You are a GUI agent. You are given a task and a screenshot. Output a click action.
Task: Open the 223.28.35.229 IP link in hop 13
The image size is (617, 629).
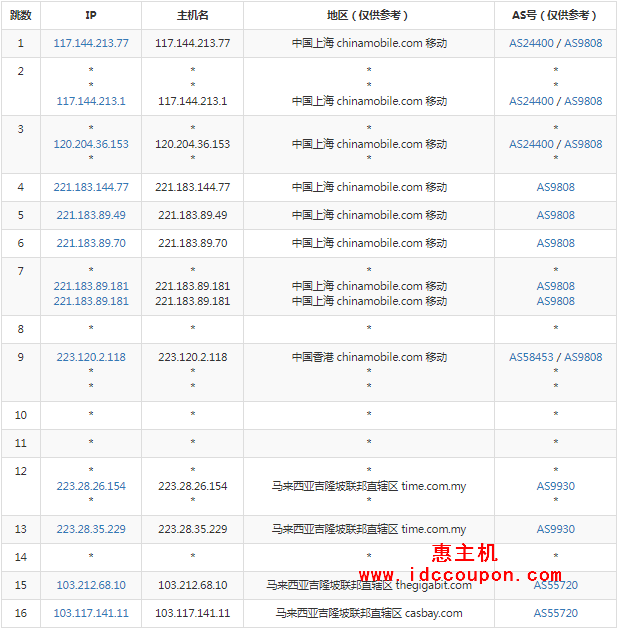91,529
